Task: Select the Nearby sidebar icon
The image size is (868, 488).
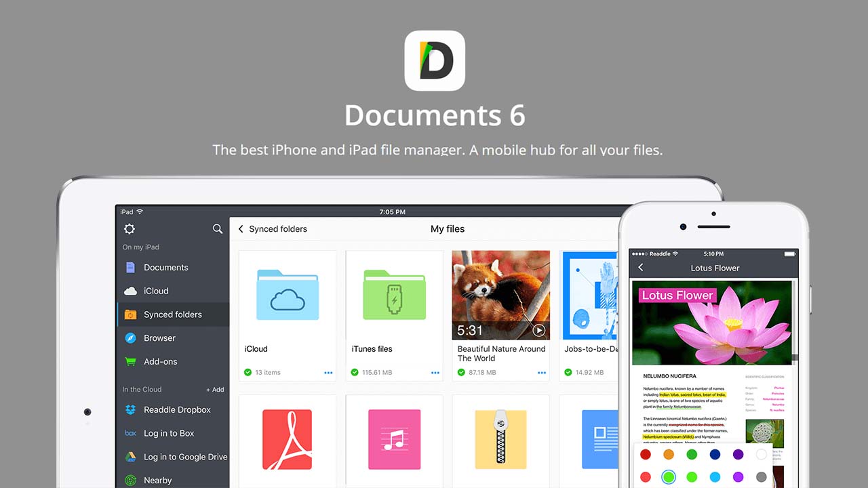Action: [x=130, y=480]
